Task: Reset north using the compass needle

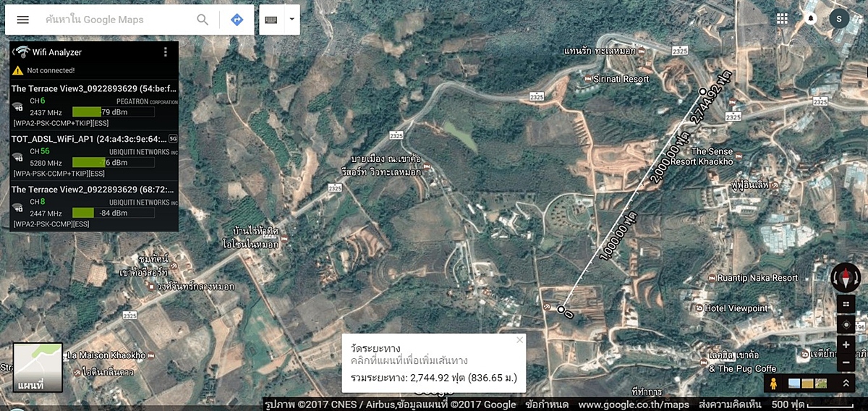Action: click(x=846, y=277)
